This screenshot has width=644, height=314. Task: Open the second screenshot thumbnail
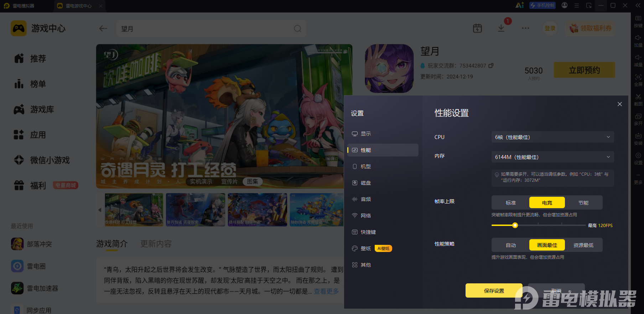196,210
